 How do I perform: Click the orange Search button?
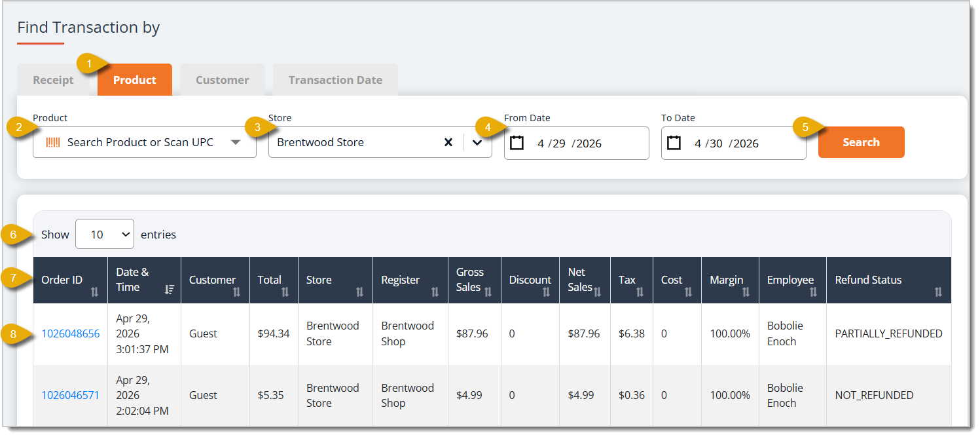coord(862,142)
